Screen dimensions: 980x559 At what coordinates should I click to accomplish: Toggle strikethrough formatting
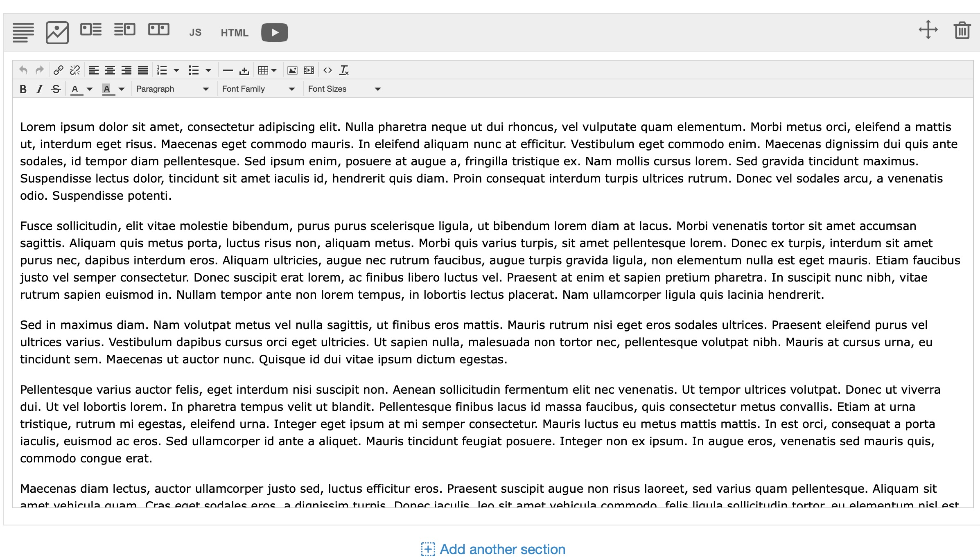point(56,89)
